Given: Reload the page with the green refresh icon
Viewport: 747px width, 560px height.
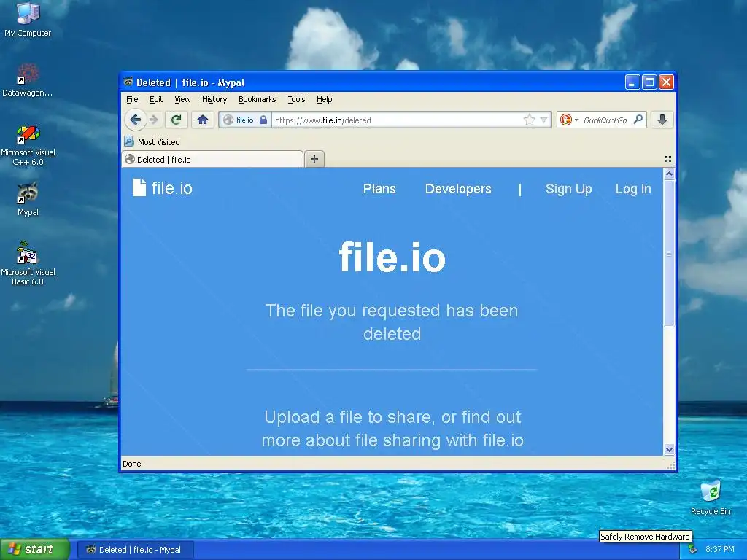Looking at the screenshot, I should click(177, 120).
